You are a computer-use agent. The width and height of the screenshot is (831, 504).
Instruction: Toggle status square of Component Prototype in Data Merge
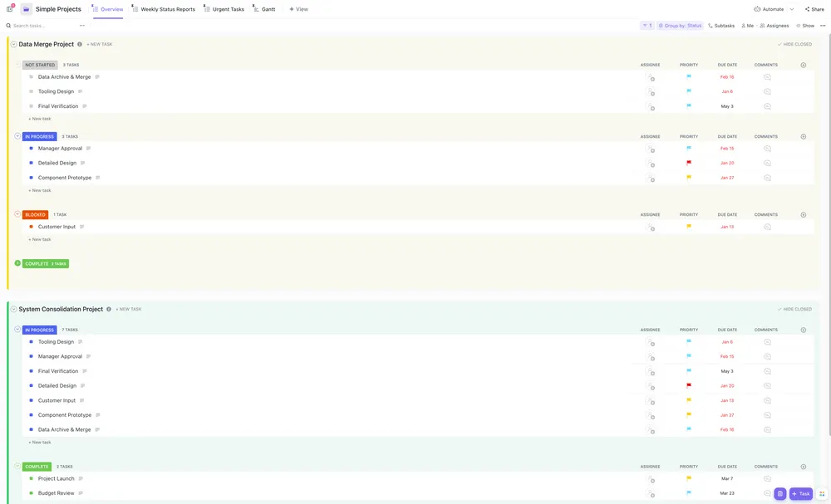pos(32,178)
